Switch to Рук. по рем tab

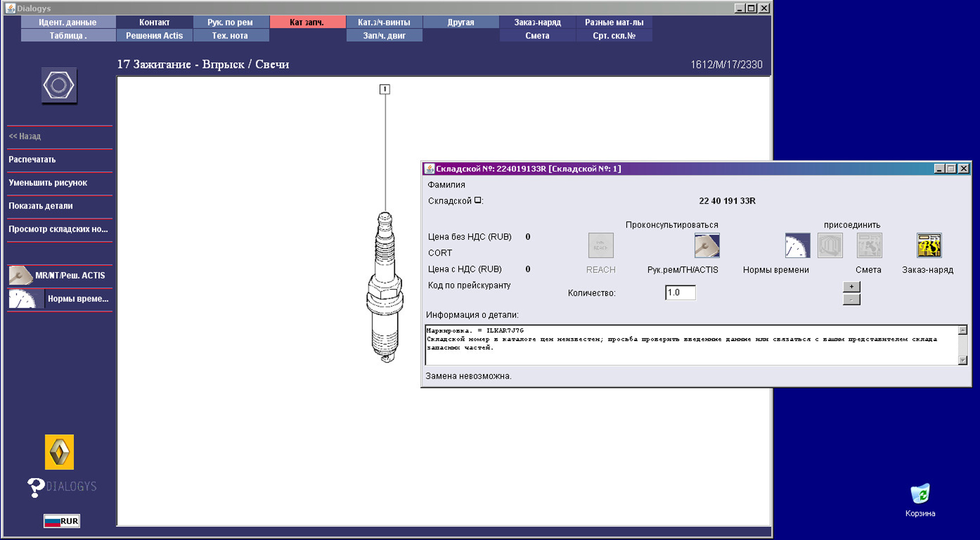click(230, 22)
